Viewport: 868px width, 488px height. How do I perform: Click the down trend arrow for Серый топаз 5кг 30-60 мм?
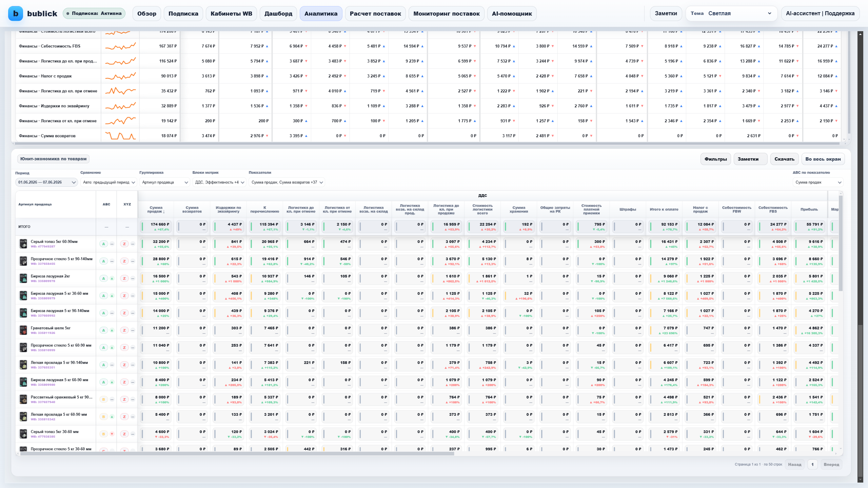point(112,434)
